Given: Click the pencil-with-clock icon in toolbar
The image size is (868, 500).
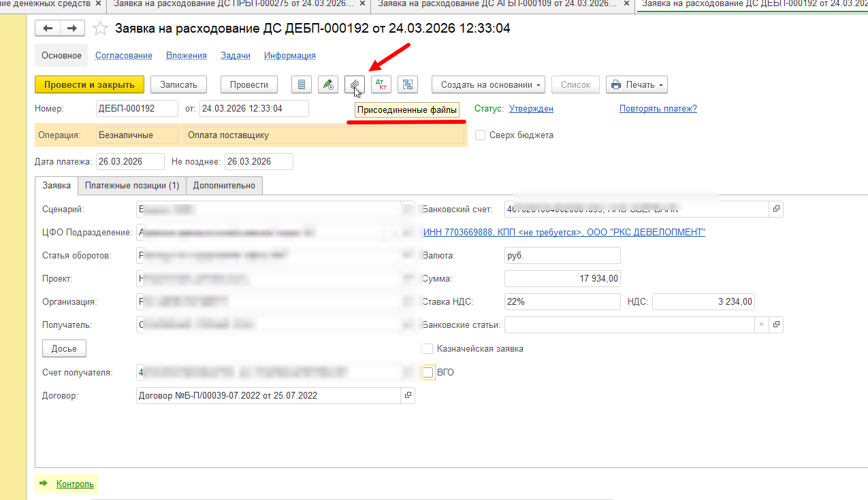Looking at the screenshot, I should point(328,85).
